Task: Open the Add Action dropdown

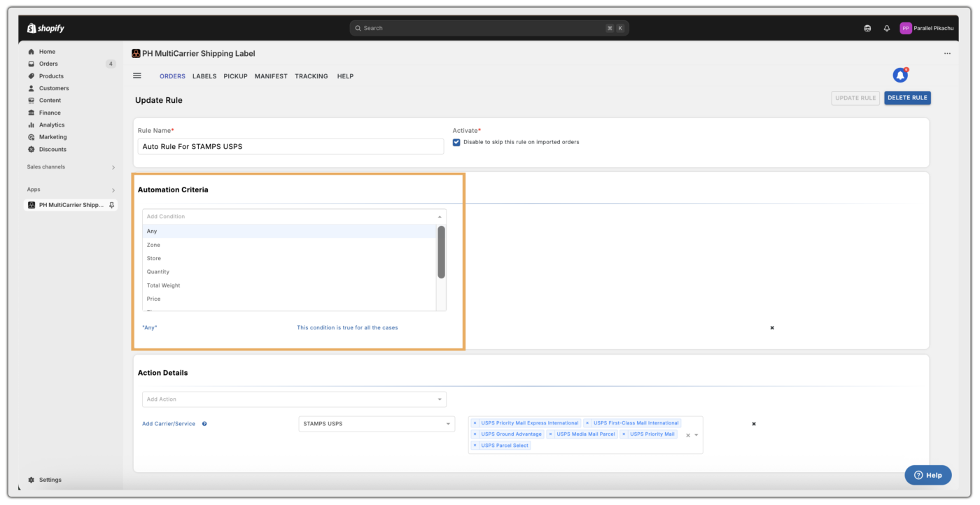Action: click(294, 399)
